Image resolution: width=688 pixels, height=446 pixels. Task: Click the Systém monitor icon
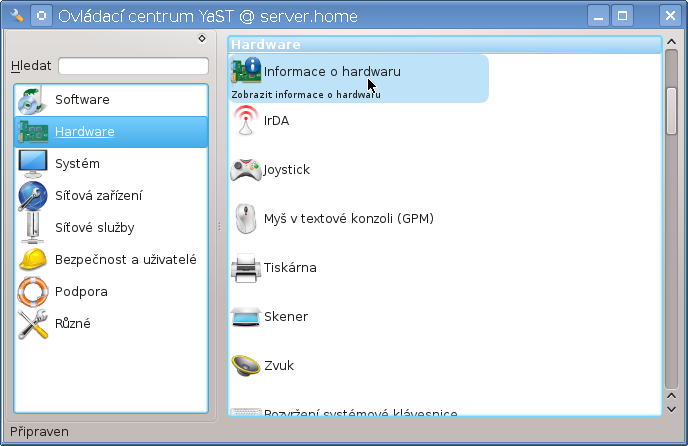pyautogui.click(x=33, y=164)
